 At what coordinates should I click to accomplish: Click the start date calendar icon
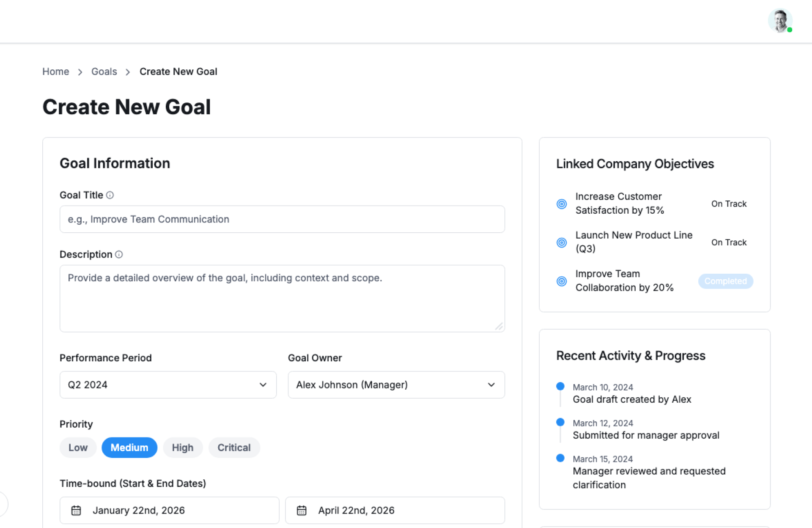(x=76, y=510)
